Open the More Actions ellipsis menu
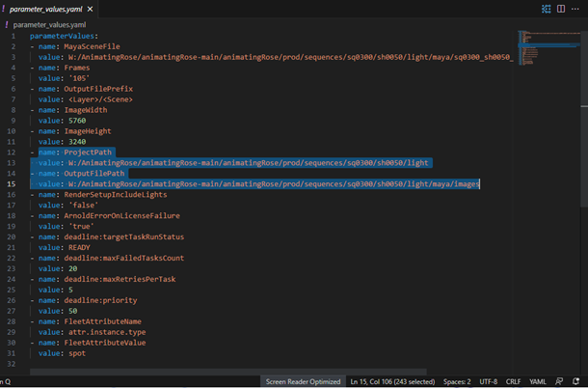Screen dimensions: 588x388 [x=577, y=9]
